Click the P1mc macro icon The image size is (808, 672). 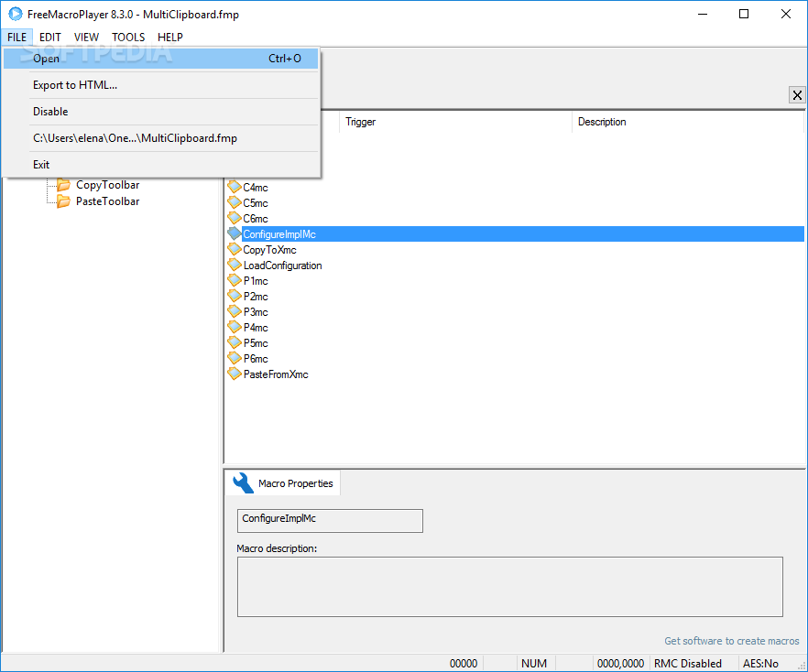[x=235, y=280]
